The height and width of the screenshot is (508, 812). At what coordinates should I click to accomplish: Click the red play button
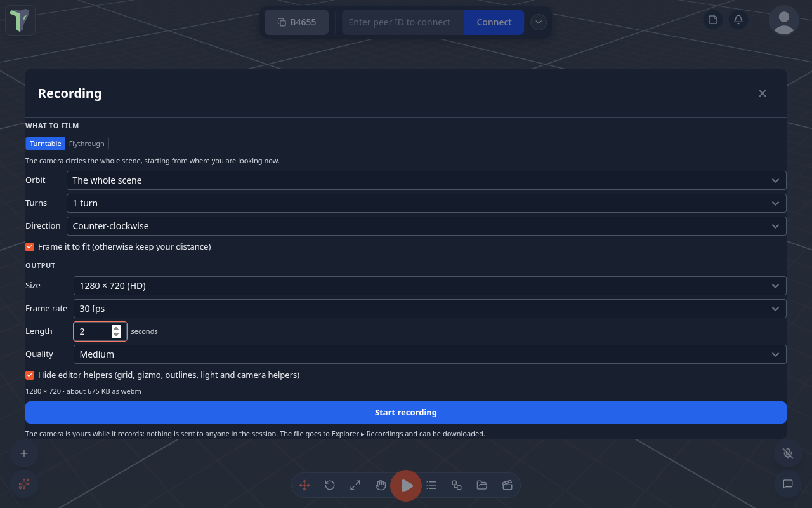pos(406,486)
